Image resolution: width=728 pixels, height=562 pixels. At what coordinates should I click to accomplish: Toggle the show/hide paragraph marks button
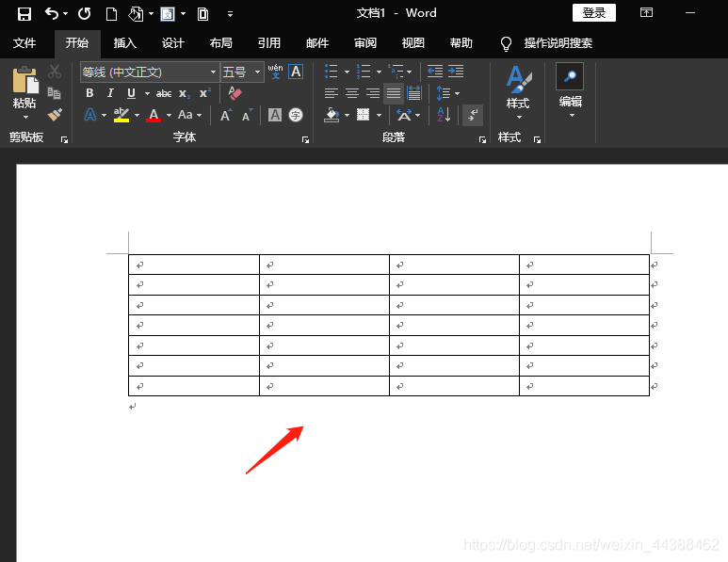(x=473, y=115)
